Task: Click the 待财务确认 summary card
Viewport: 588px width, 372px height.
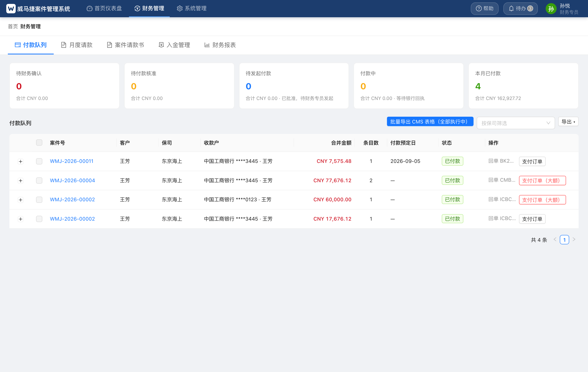Action: (x=64, y=86)
